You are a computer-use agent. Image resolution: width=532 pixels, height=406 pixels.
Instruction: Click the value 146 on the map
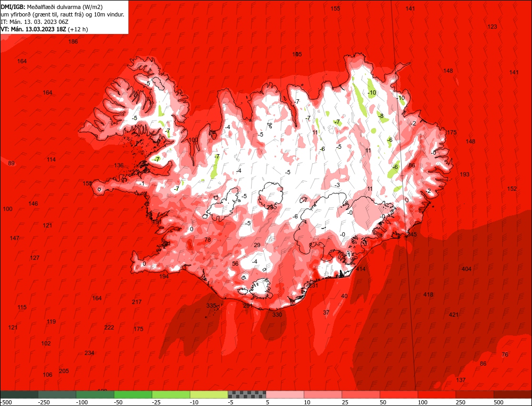(x=33, y=204)
